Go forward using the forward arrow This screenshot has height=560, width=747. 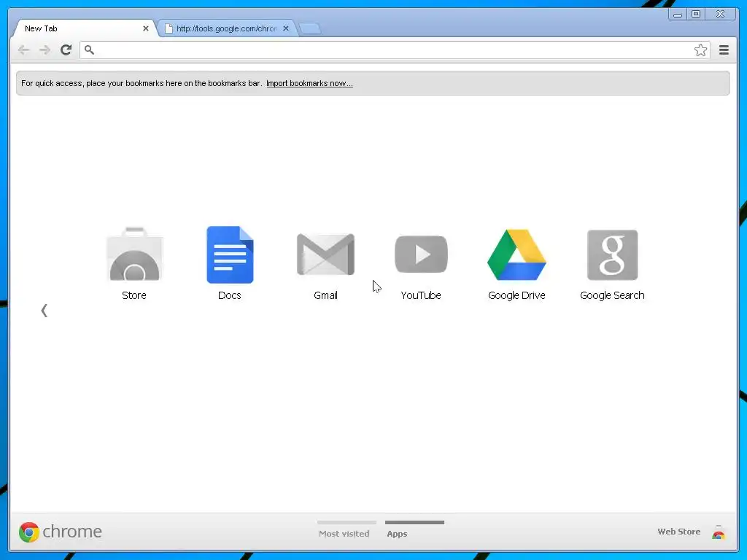coord(44,50)
